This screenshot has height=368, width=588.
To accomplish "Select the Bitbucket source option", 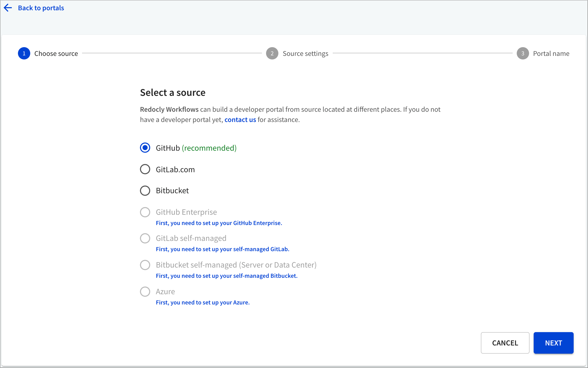I will (145, 190).
